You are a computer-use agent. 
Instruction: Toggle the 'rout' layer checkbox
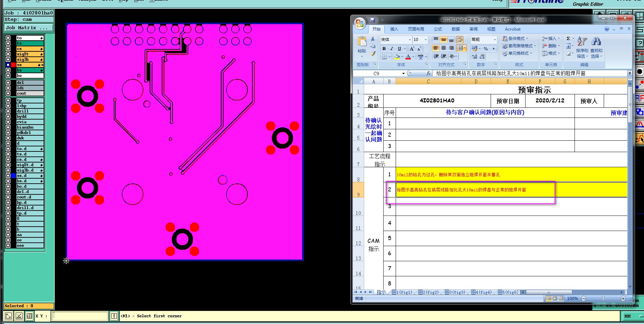(8, 93)
